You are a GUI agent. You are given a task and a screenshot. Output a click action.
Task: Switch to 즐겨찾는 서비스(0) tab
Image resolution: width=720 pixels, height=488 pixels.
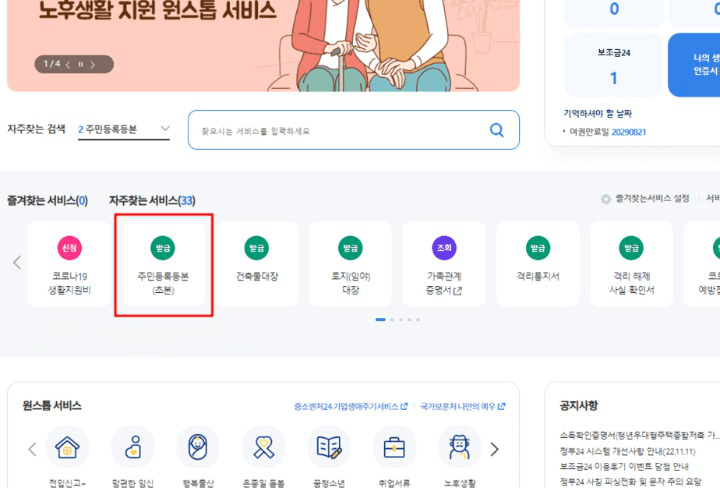click(47, 201)
